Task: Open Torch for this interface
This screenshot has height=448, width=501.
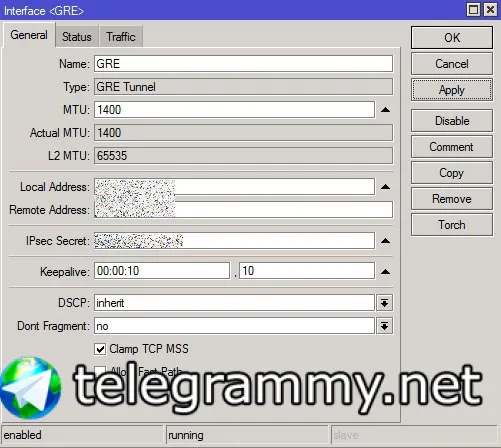Action: [452, 225]
